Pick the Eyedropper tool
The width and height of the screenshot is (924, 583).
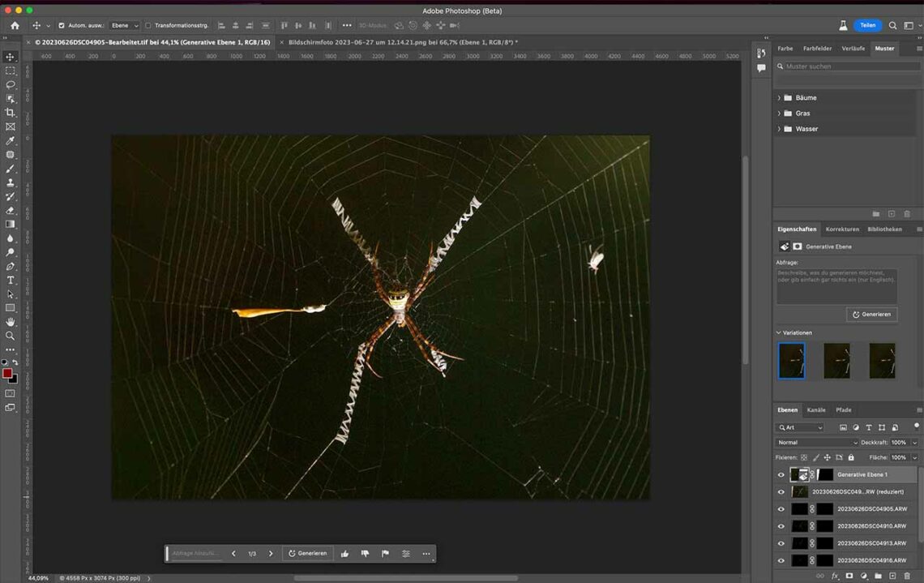click(x=11, y=140)
